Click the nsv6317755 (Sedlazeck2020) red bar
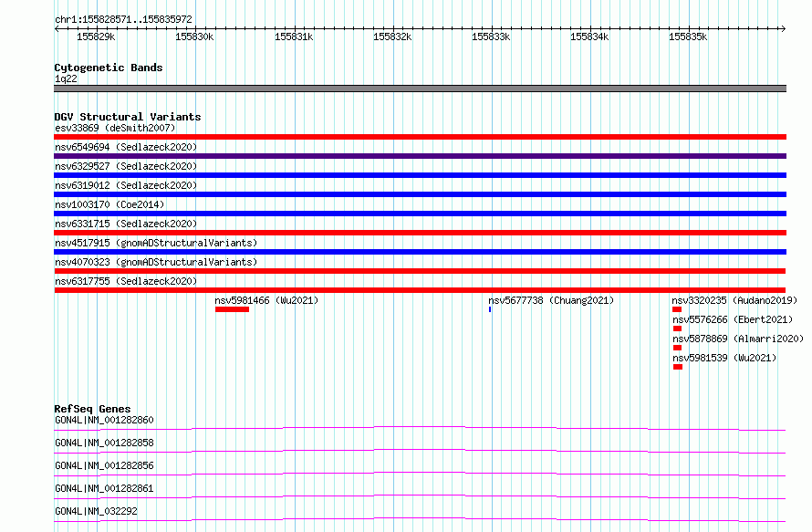The width and height of the screenshot is (812, 532). [x=420, y=290]
